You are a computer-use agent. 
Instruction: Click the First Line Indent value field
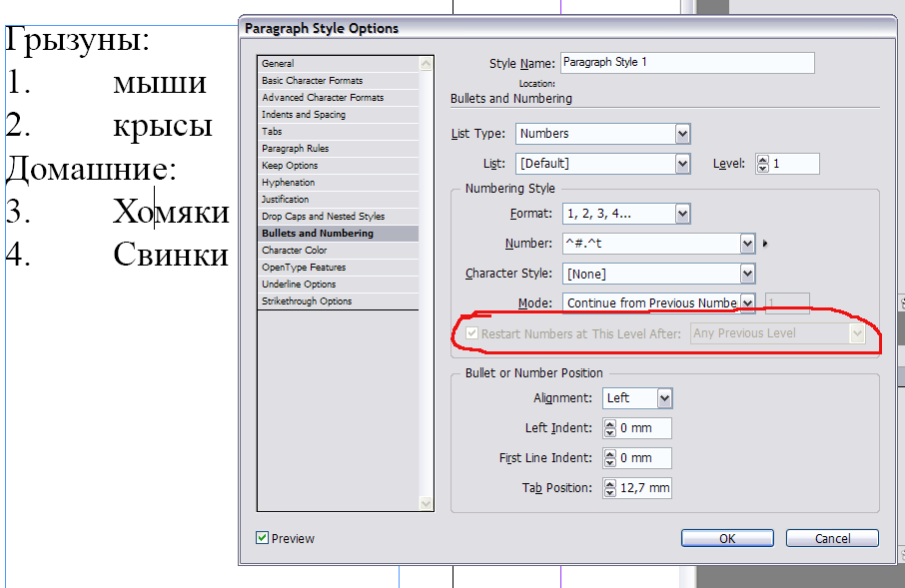pyautogui.click(x=644, y=458)
